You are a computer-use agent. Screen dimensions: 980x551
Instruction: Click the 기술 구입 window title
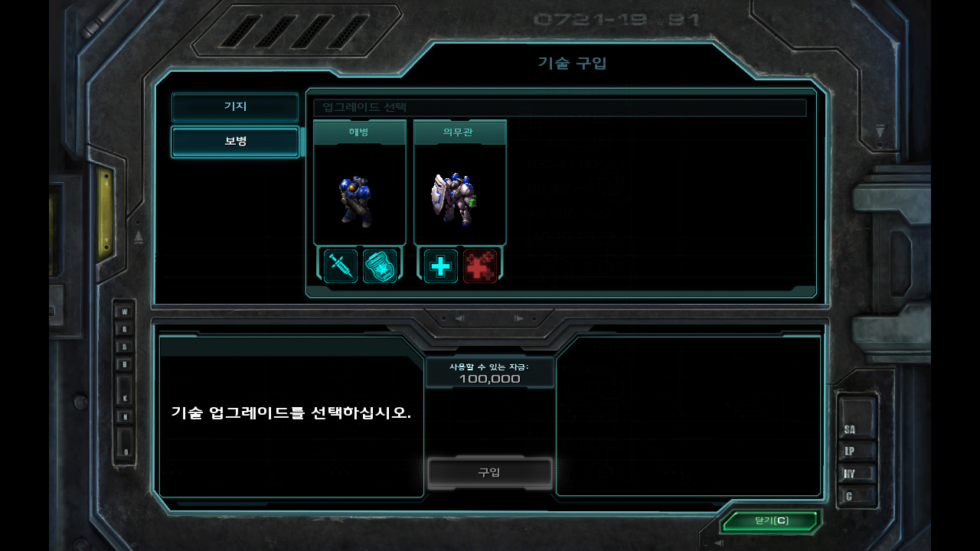coord(572,63)
